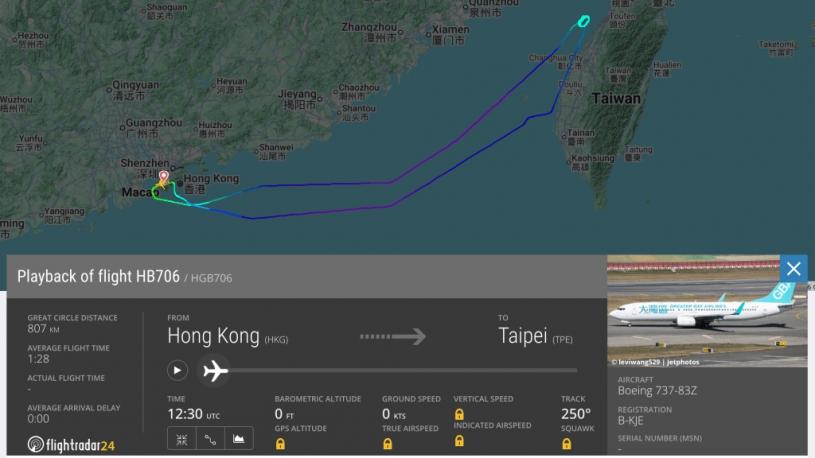Click the Boeing 737-83Z aircraft type
Viewport: 815px width, 458px height.
[x=657, y=391]
